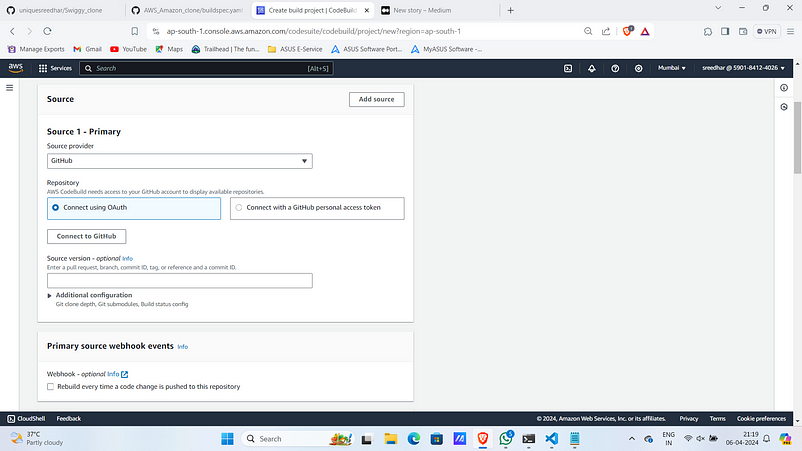The image size is (802, 451).
Task: Open Brave browser main menu
Action: pyautogui.click(x=790, y=31)
